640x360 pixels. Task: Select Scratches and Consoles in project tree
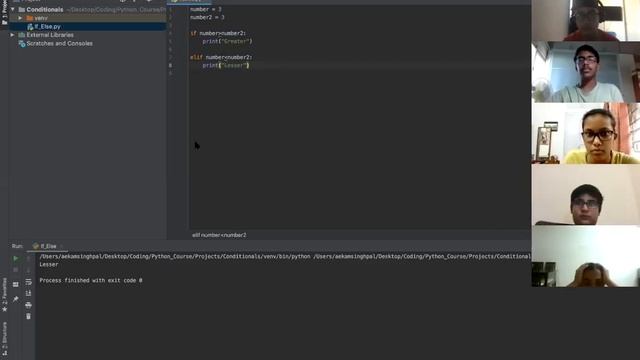59,44
